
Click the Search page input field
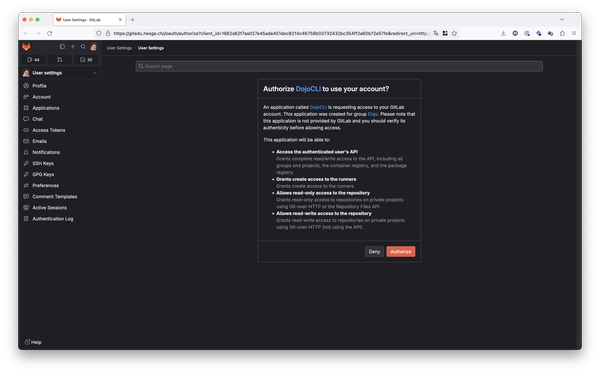tap(339, 66)
